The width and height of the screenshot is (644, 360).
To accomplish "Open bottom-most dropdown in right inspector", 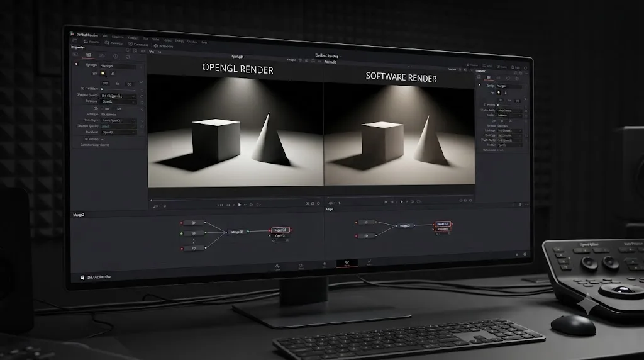I will (509, 145).
